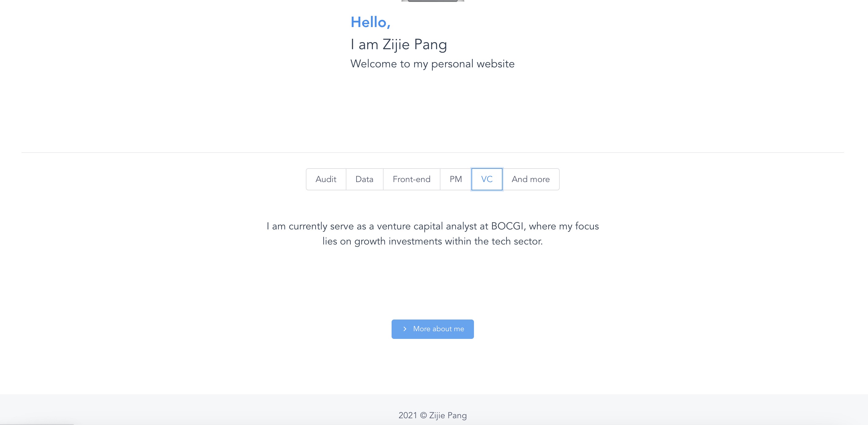The width and height of the screenshot is (868, 425).
Task: Click the chevron arrow inside More about me
Action: point(405,329)
